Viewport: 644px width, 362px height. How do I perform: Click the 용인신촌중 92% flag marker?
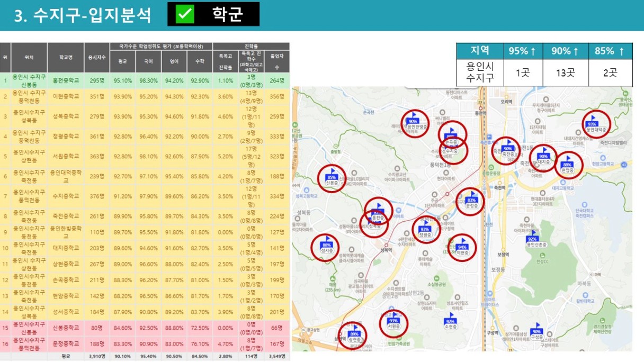(x=533, y=238)
